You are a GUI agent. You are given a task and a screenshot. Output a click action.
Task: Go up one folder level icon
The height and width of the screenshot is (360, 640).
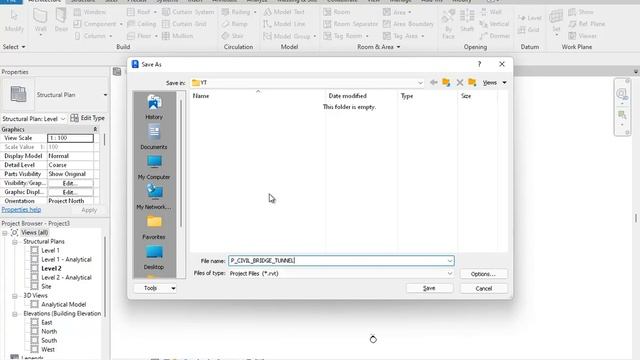coord(446,82)
